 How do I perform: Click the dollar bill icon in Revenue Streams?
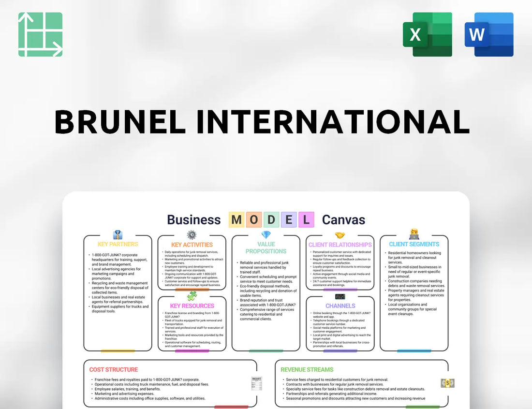447,383
